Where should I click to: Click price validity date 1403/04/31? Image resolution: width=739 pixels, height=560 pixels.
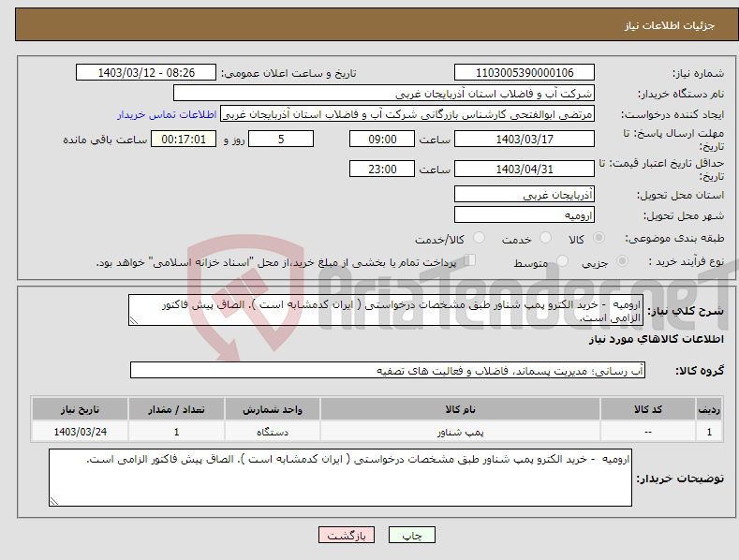[x=525, y=169]
